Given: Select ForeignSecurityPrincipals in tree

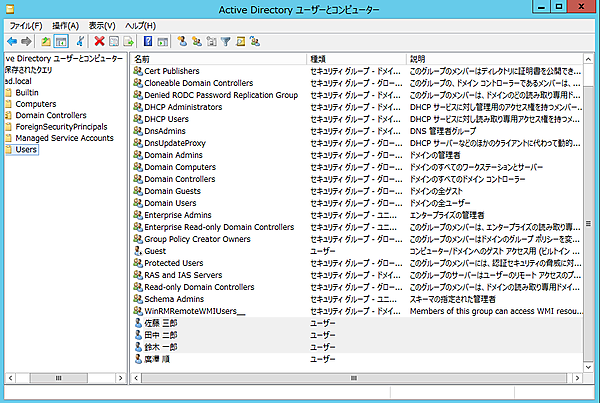Looking at the screenshot, I should tap(61, 127).
